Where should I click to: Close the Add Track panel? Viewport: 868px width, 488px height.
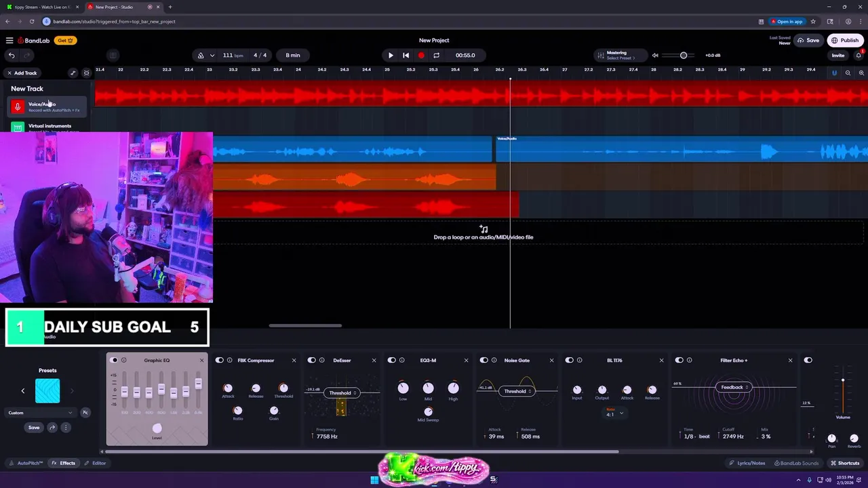[9, 73]
